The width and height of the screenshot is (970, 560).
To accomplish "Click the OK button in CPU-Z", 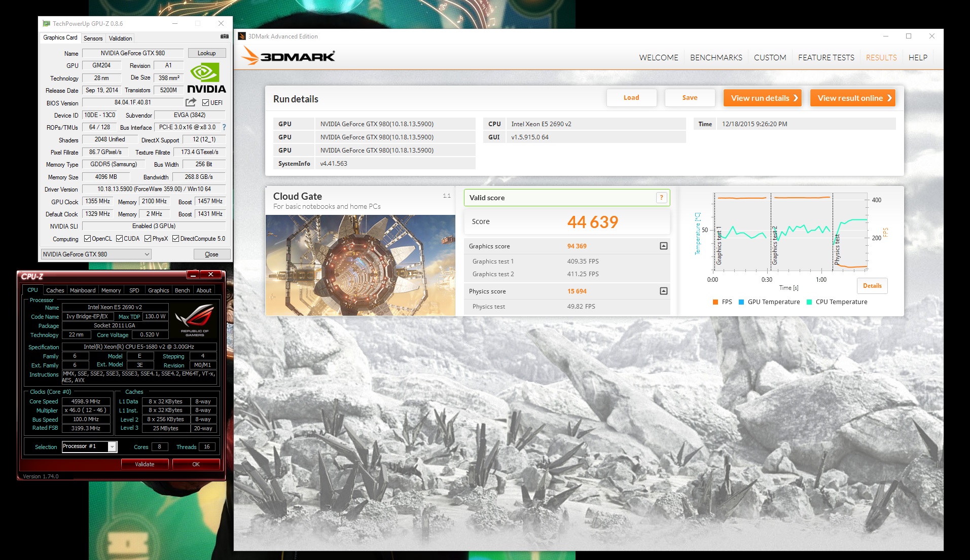I will pyautogui.click(x=196, y=464).
